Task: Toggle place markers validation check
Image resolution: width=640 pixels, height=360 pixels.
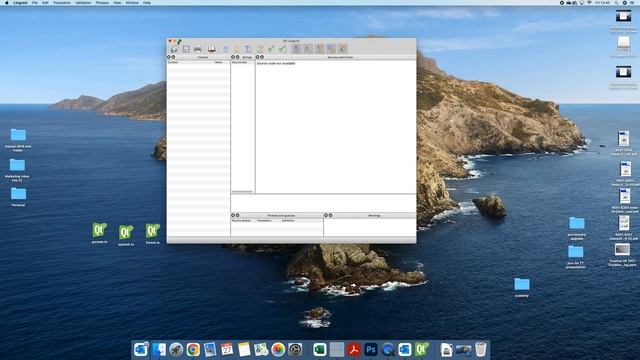Action: (x=343, y=49)
